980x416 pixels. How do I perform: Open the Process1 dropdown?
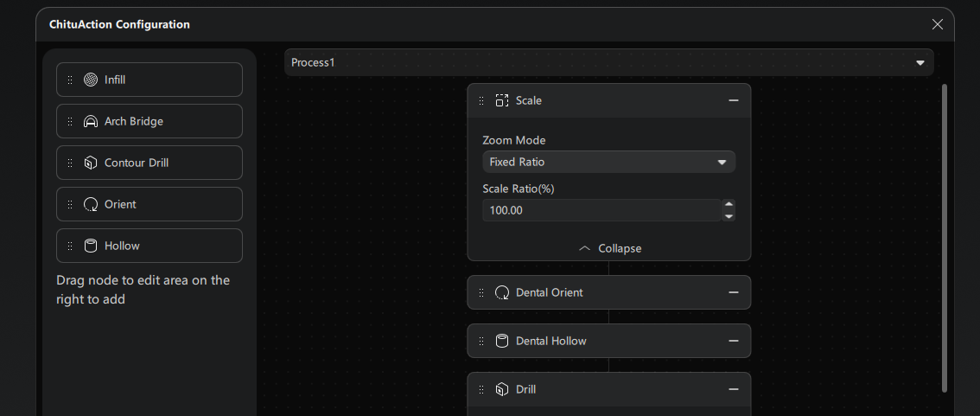(608, 62)
